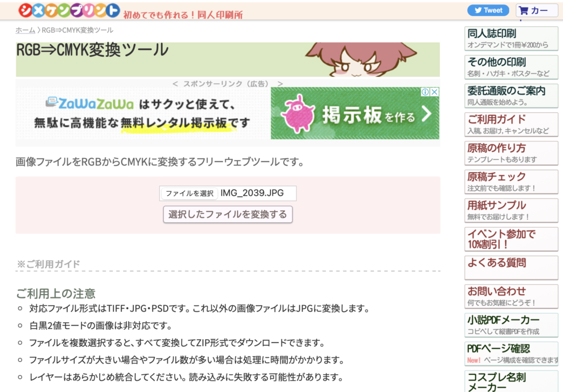Click the arrow on 掲示板を作る ad
The image size is (563, 392).
427,114
